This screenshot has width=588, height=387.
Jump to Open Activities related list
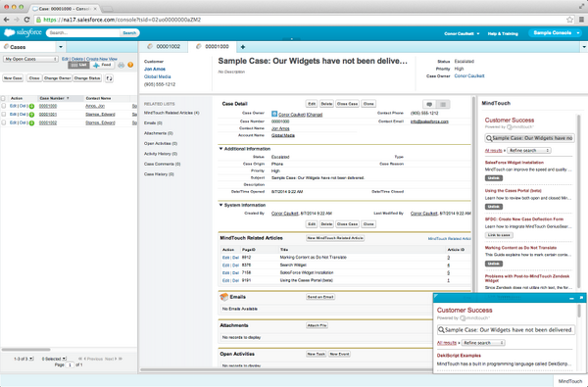click(x=161, y=144)
